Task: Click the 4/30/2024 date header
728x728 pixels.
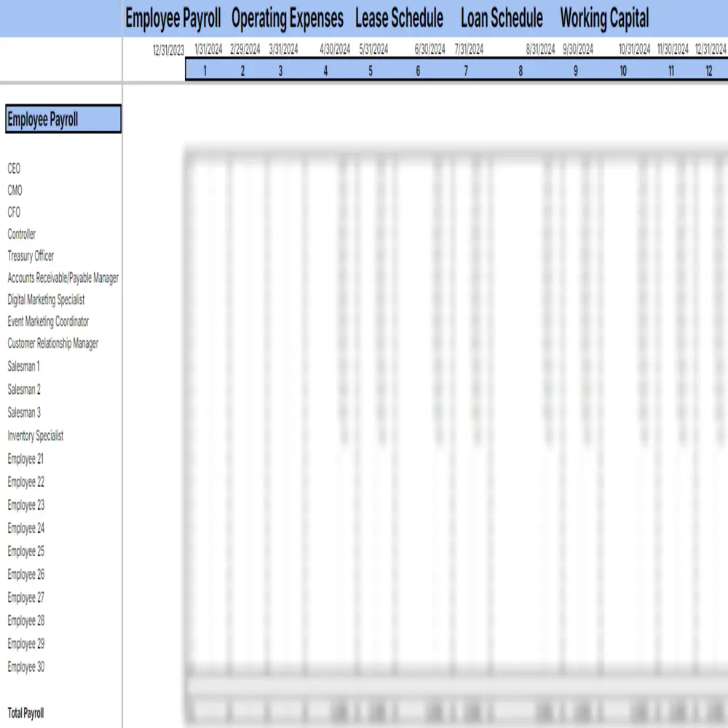Action: coord(335,50)
